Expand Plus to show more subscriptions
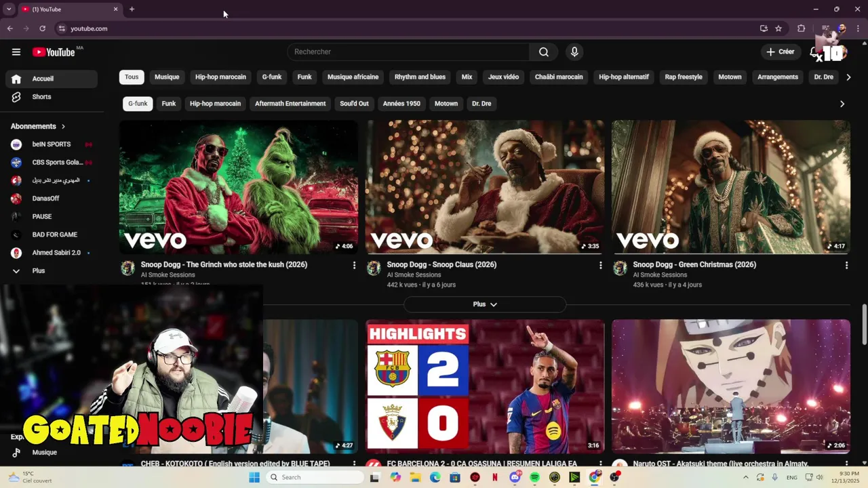Image resolution: width=868 pixels, height=488 pixels. (52, 271)
